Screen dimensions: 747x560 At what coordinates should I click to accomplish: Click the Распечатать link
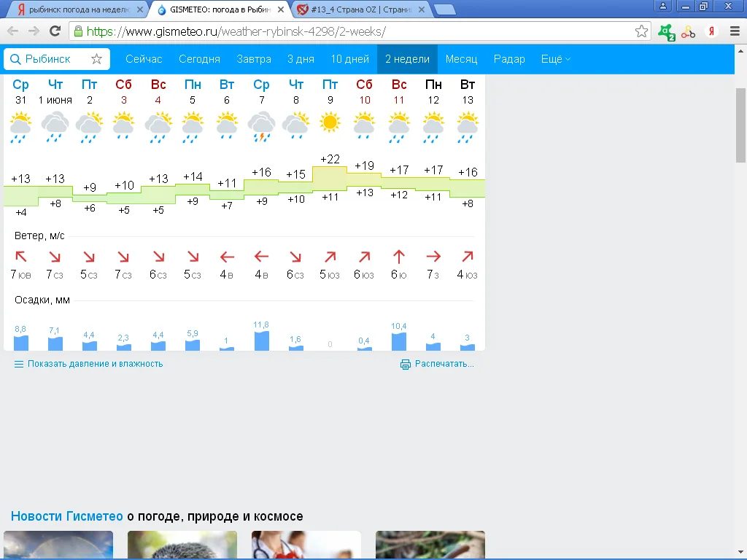point(444,364)
